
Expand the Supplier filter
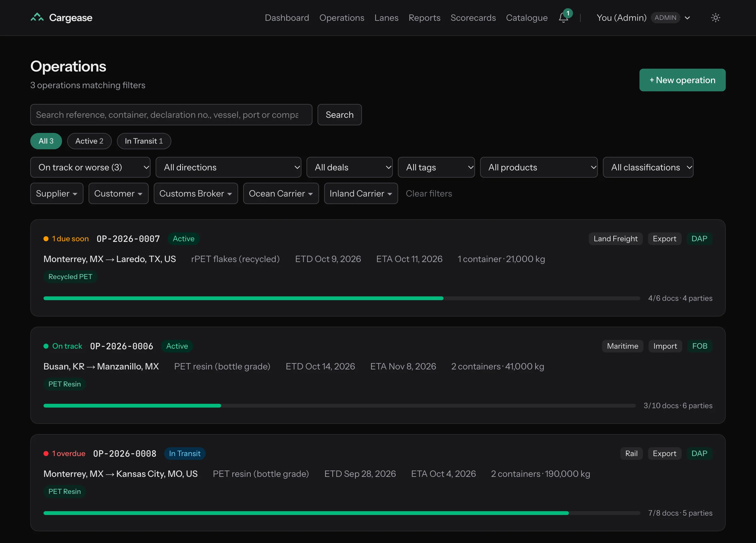[57, 193]
